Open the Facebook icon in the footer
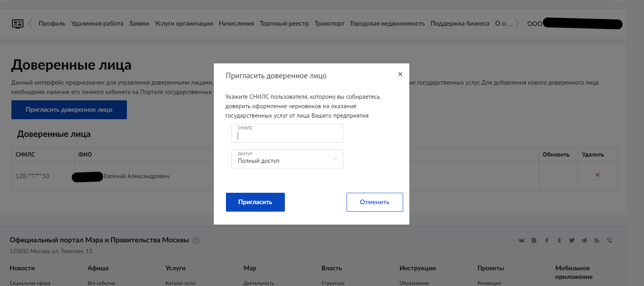 pyautogui.click(x=547, y=240)
